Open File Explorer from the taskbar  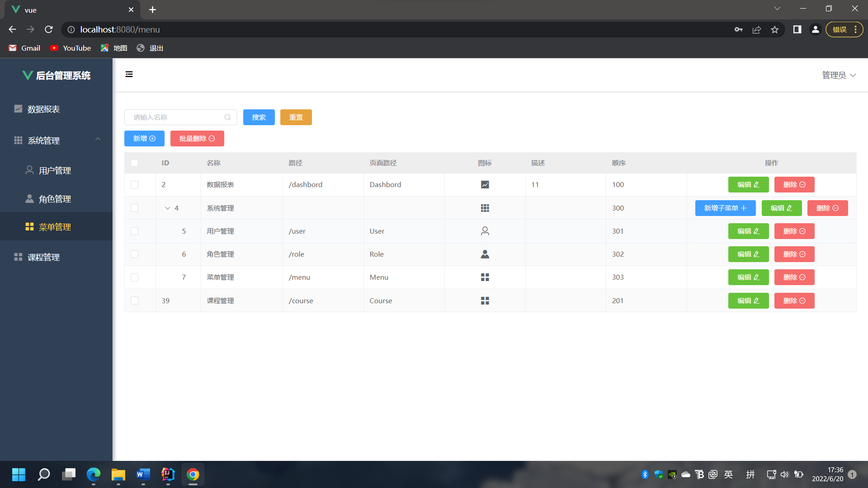click(118, 474)
